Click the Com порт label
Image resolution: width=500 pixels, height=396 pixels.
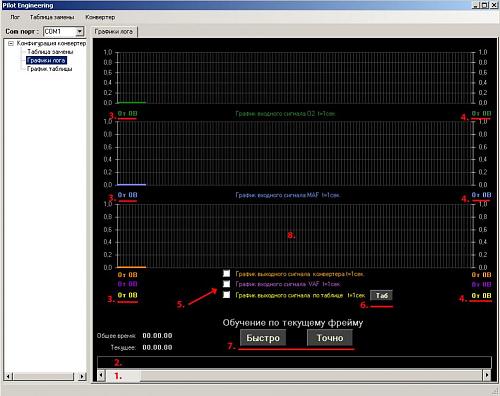click(x=22, y=31)
